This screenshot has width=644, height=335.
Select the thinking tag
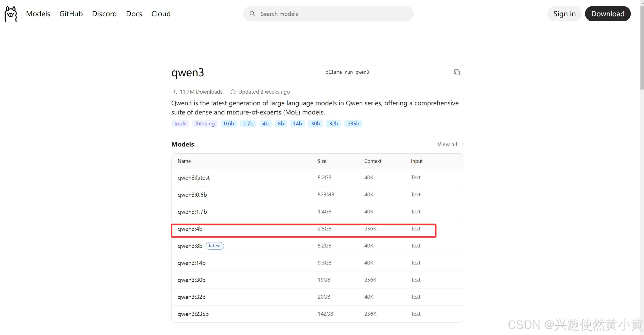tap(205, 124)
